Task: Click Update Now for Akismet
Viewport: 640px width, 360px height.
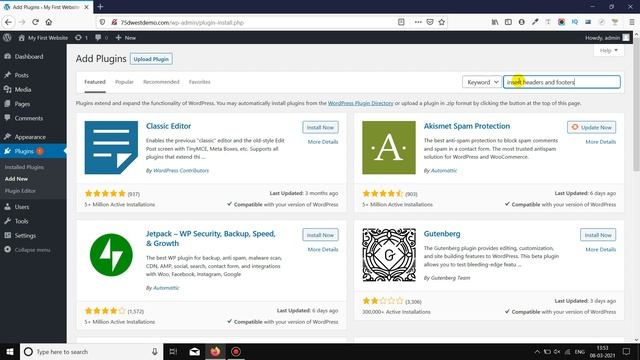Action: [x=591, y=127]
